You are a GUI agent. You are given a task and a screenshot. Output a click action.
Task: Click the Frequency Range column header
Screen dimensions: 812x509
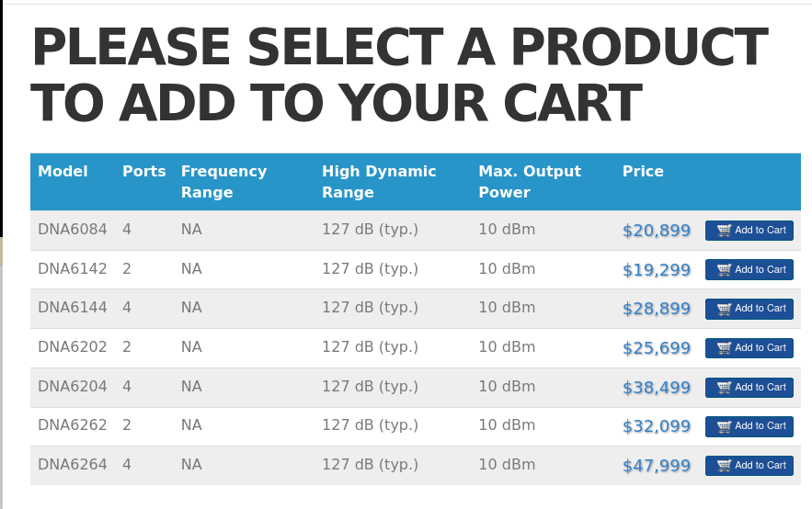click(223, 182)
